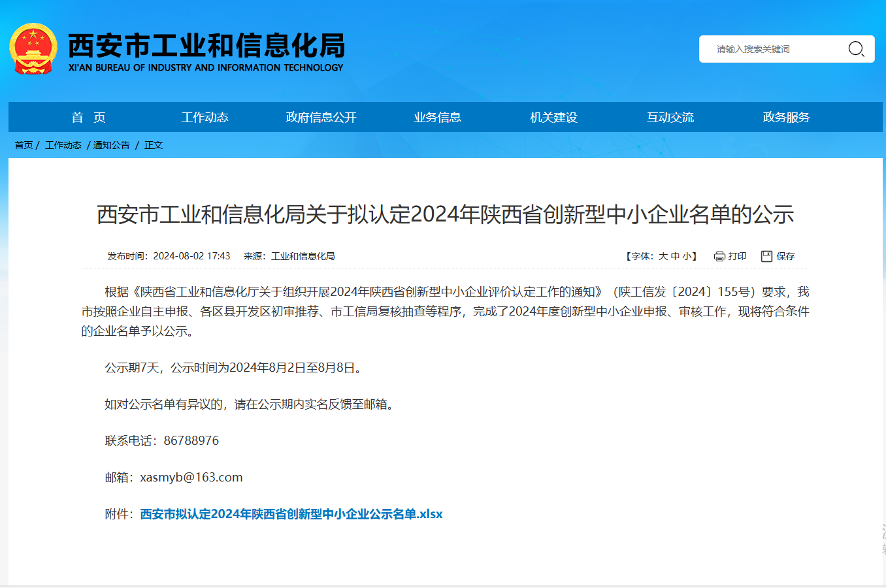Click the printer icon
The image size is (886, 588).
[x=719, y=256]
